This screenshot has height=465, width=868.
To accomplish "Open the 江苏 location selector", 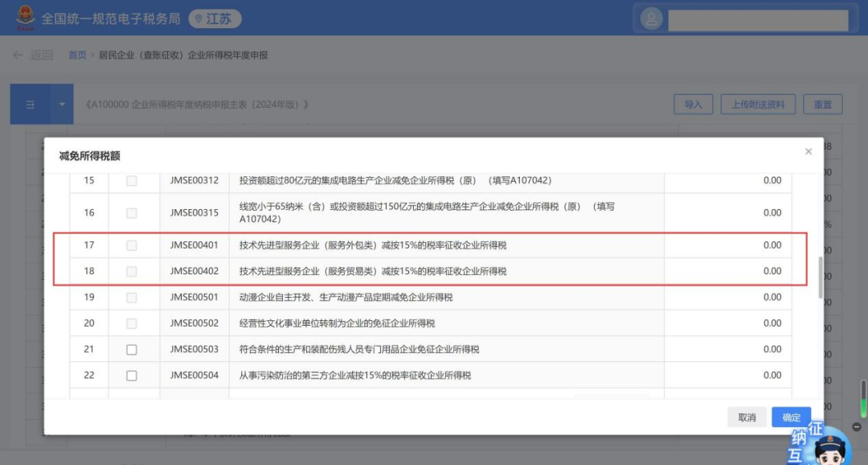I will click(215, 19).
